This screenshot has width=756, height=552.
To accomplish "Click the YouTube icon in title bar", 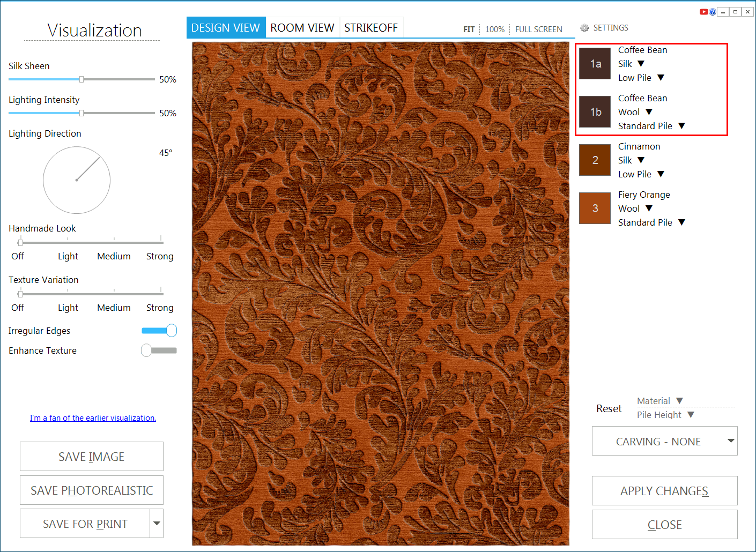I will (703, 12).
